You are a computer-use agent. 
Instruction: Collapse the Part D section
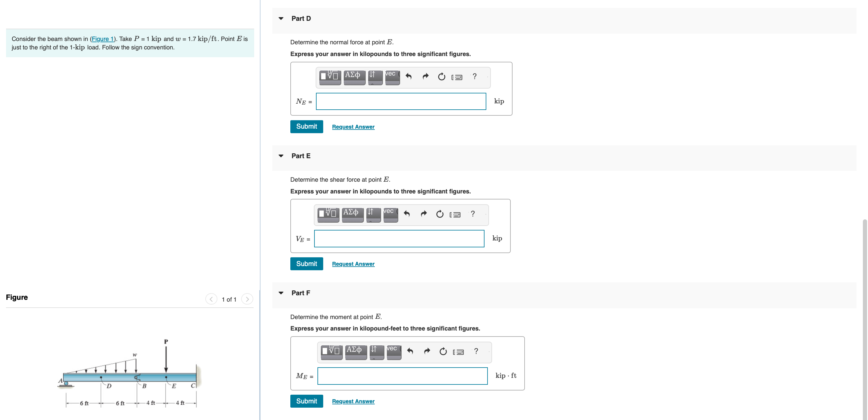tap(281, 18)
